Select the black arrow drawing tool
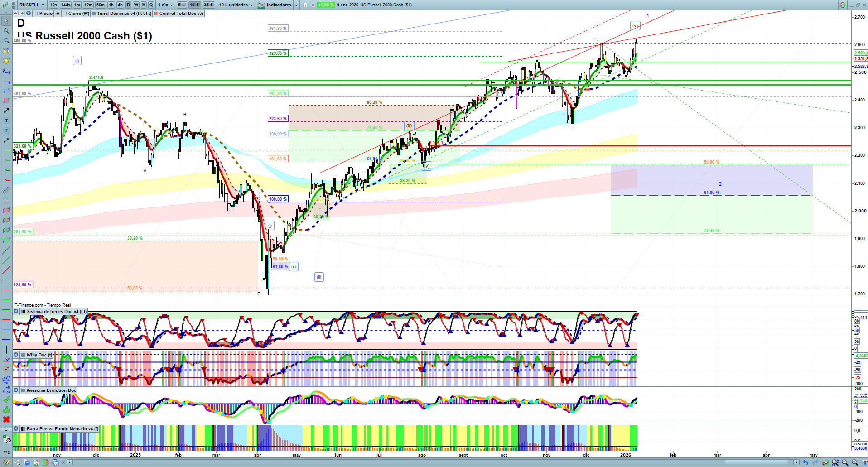The width and height of the screenshot is (868, 467). [6, 111]
